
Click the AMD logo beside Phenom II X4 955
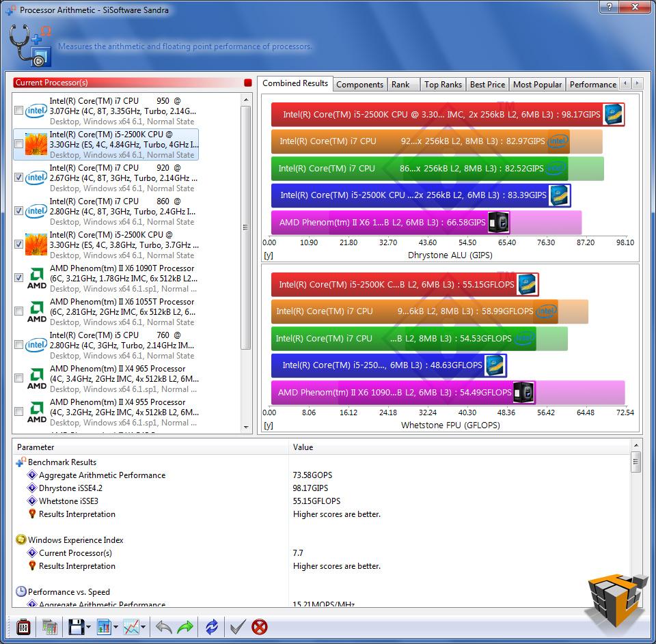(37, 412)
